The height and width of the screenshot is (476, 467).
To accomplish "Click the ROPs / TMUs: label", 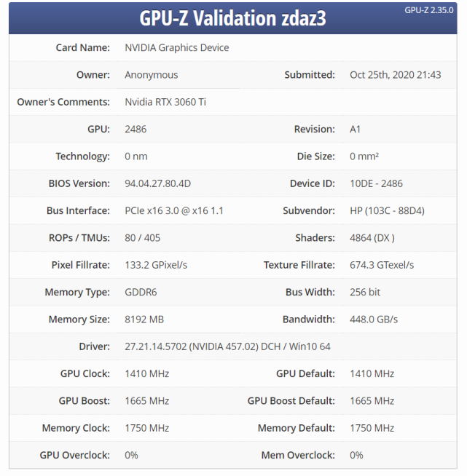I will tap(79, 238).
